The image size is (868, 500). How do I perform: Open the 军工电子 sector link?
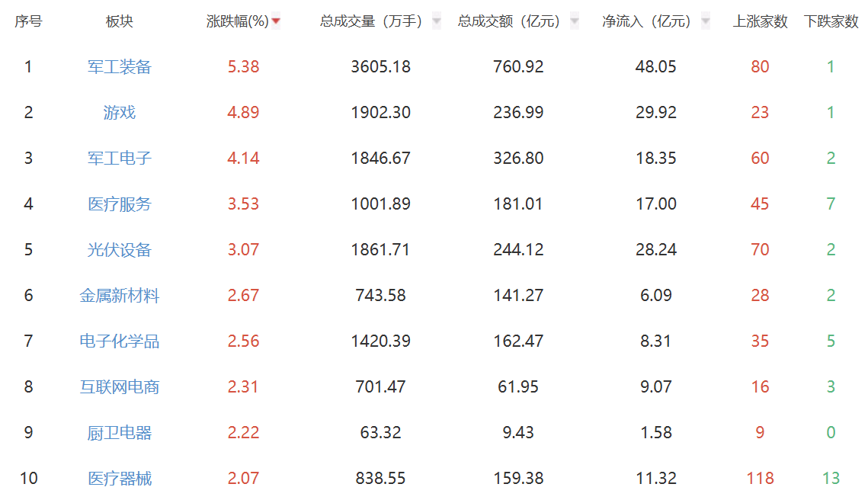(x=120, y=159)
